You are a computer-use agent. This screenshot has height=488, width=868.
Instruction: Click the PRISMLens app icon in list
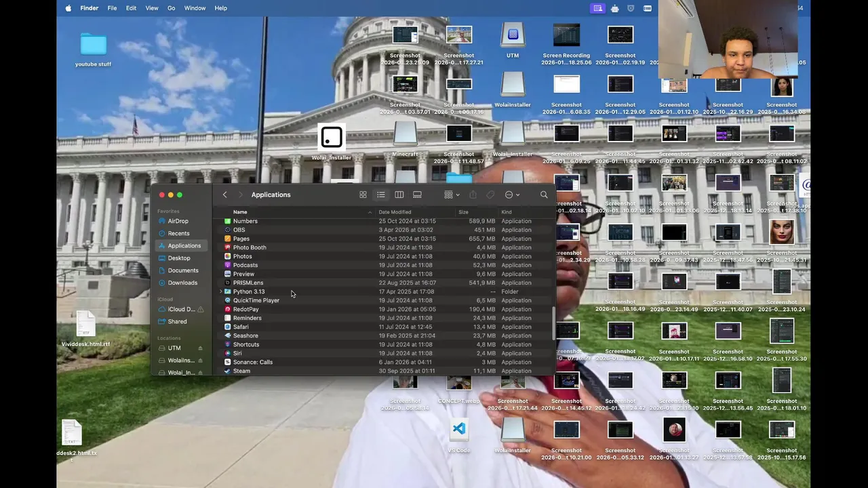point(228,283)
